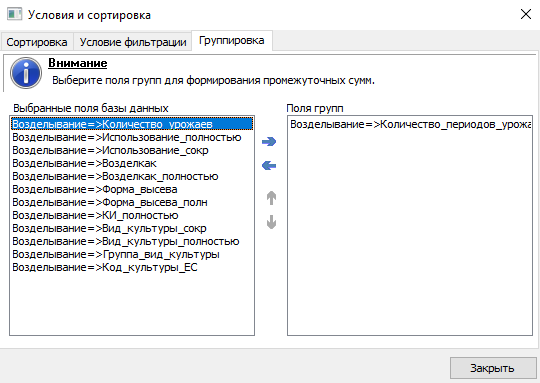The height and width of the screenshot is (383, 540).
Task: Pick Форма_высева in the field list
Action: [x=132, y=189]
